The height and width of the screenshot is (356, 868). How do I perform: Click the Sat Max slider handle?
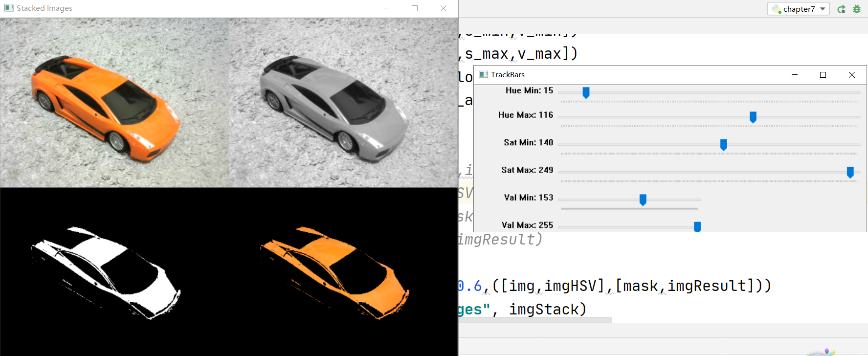click(850, 172)
